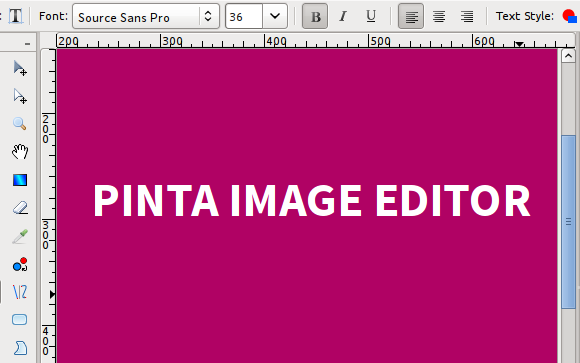The width and height of the screenshot is (580, 363).
Task: Click the vertical scrollbar up arrow
Action: [x=568, y=56]
